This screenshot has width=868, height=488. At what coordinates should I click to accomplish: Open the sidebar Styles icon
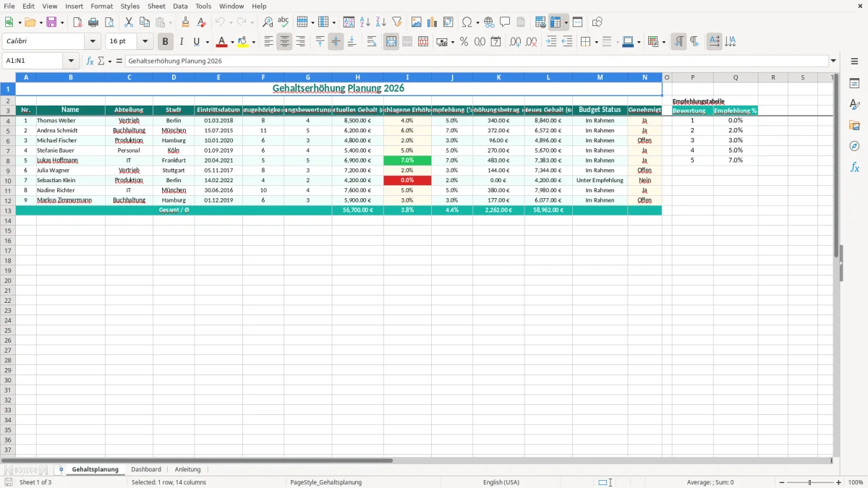pyautogui.click(x=854, y=104)
